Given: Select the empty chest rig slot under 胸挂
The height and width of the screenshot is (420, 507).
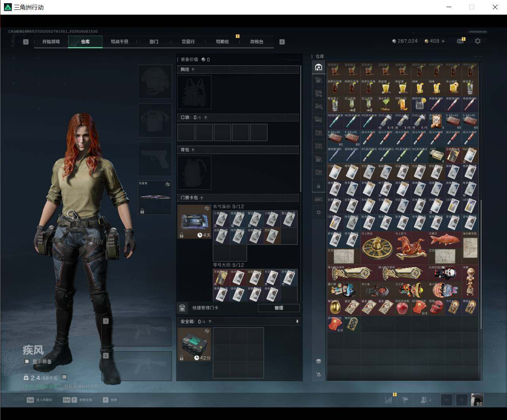Looking at the screenshot, I should [x=194, y=92].
